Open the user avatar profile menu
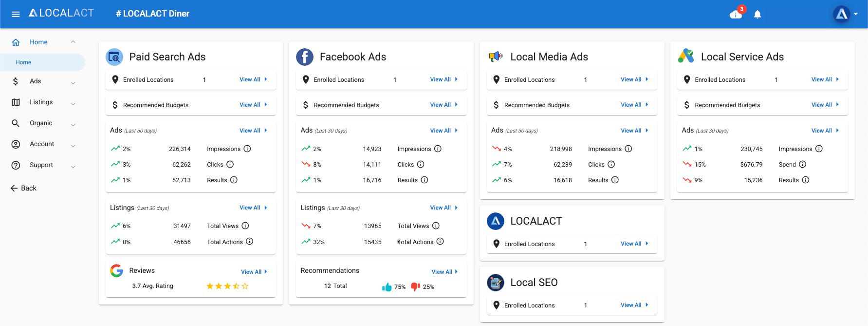868x326 pixels. coord(842,14)
